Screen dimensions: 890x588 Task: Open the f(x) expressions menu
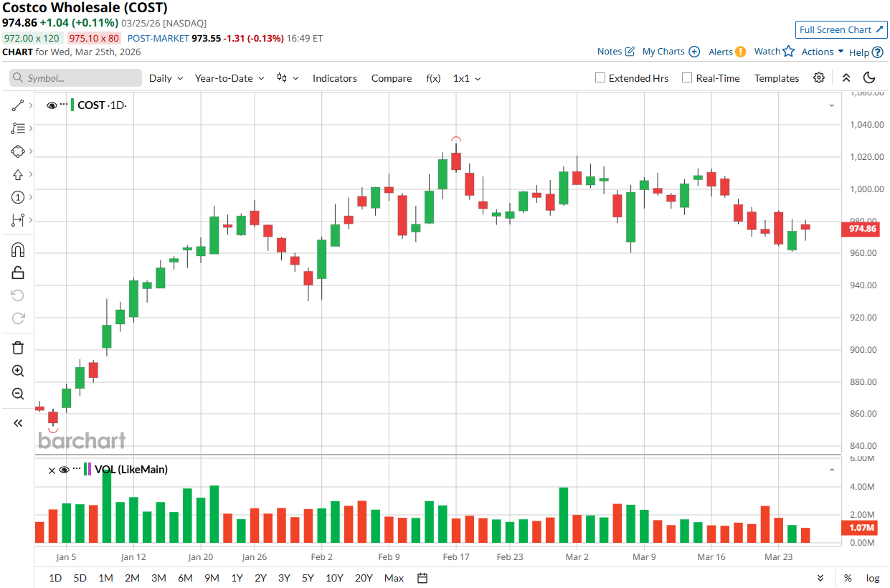(433, 78)
